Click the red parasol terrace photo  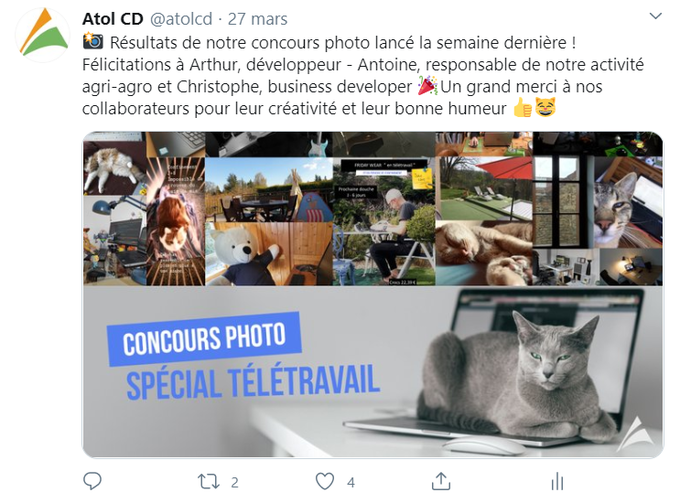[x=484, y=189]
